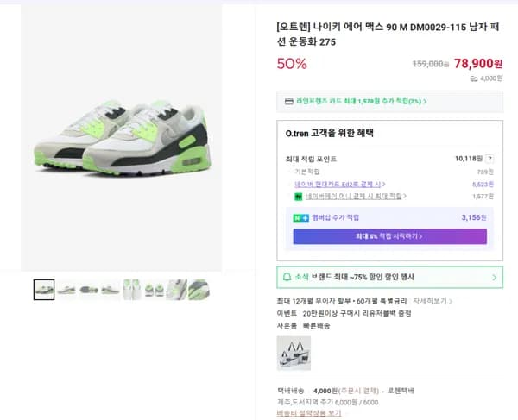Screen dimensions: 518x420
Task: Select the last shoe thumbnail
Action: point(199,289)
